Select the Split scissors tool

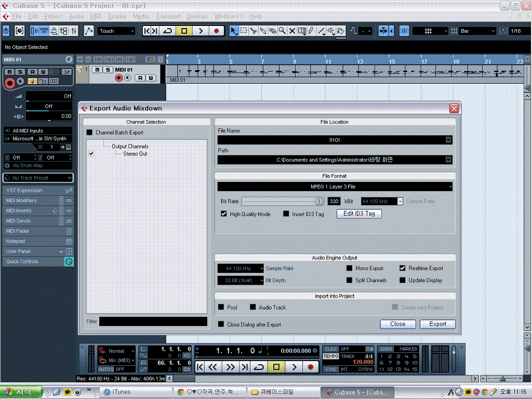(253, 31)
